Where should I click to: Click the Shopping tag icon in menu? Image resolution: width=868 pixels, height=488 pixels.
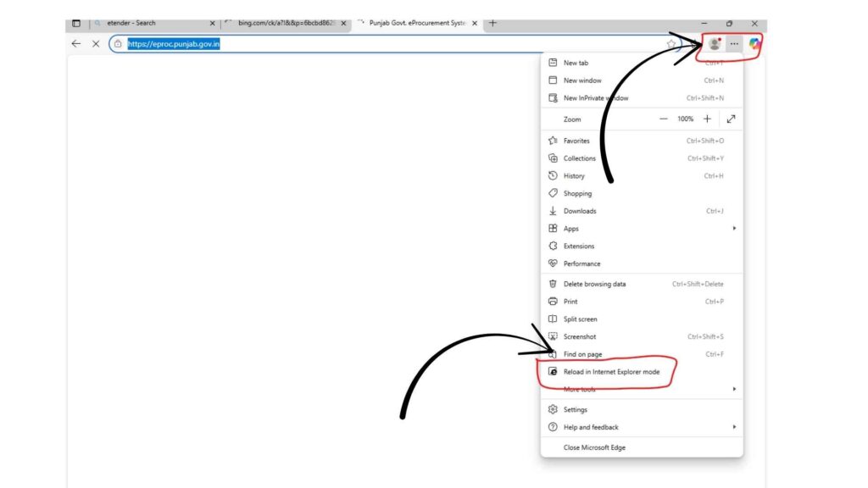click(x=553, y=193)
